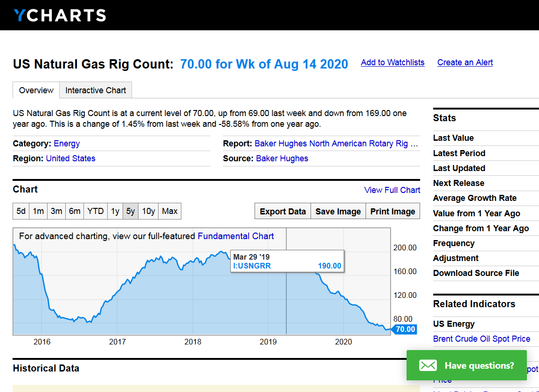Click envelope icon in Have questions widget
Image resolution: width=539 pixels, height=392 pixels.
click(x=428, y=365)
